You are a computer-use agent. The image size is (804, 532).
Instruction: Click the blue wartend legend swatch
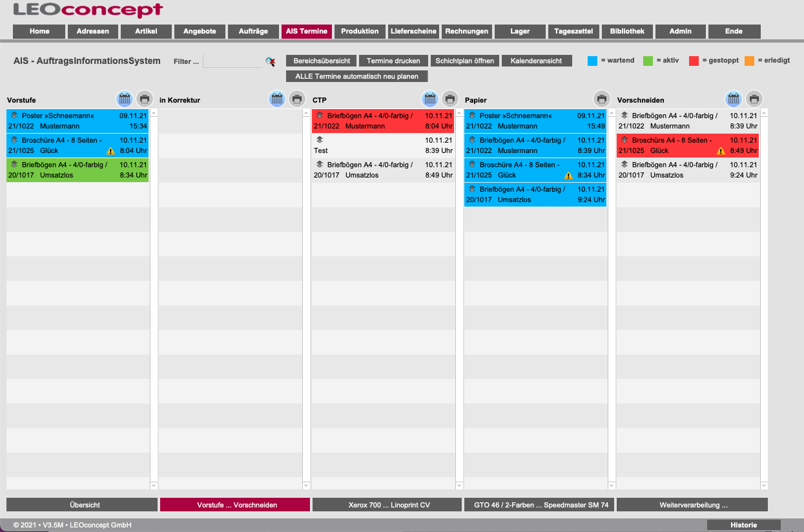click(592, 61)
